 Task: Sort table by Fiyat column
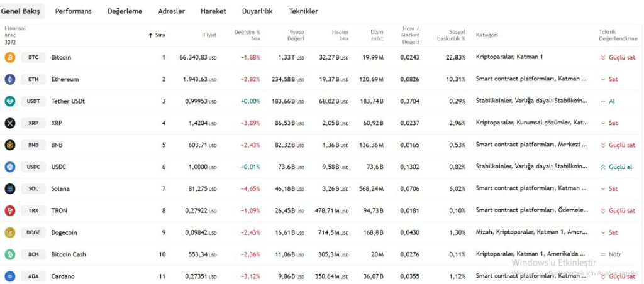click(x=209, y=35)
